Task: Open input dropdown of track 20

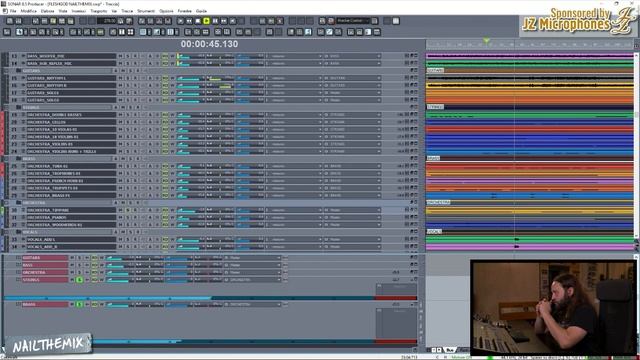Action: [x=320, y=122]
